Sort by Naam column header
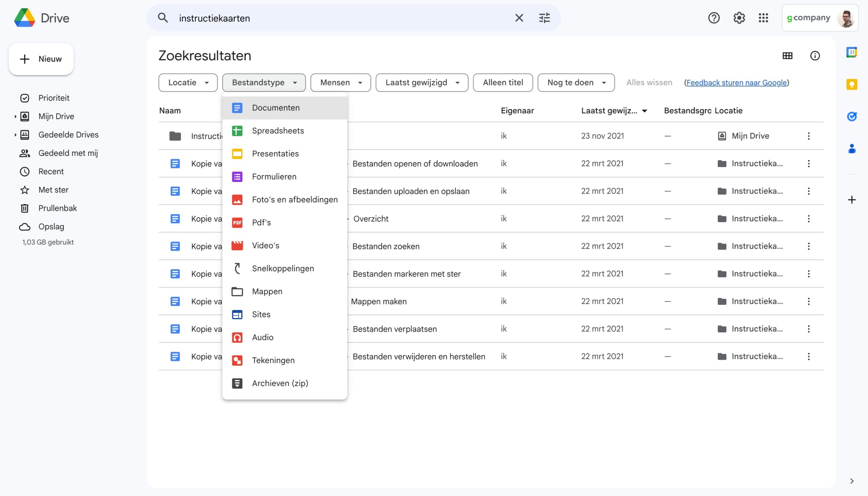The image size is (868, 496). 170,111
